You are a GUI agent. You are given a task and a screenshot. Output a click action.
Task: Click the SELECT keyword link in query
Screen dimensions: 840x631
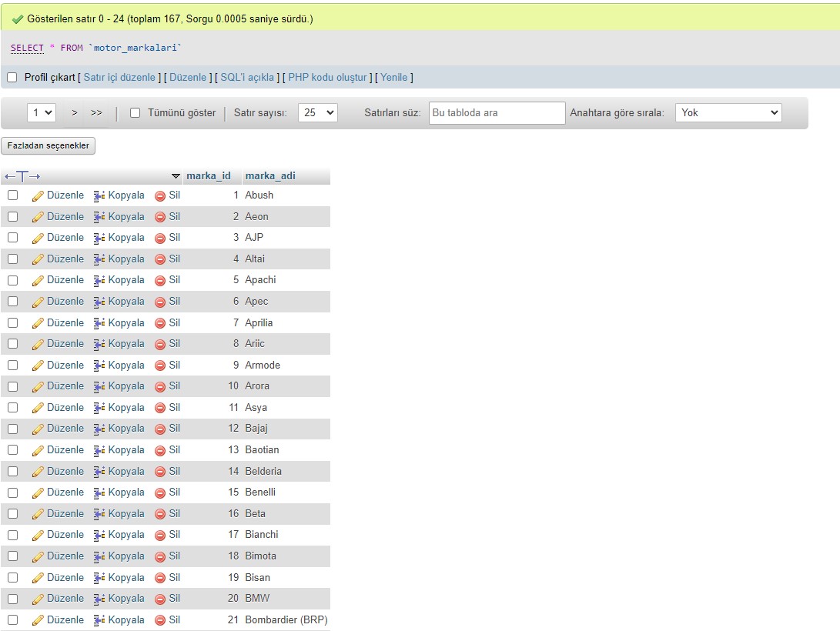pyautogui.click(x=27, y=48)
